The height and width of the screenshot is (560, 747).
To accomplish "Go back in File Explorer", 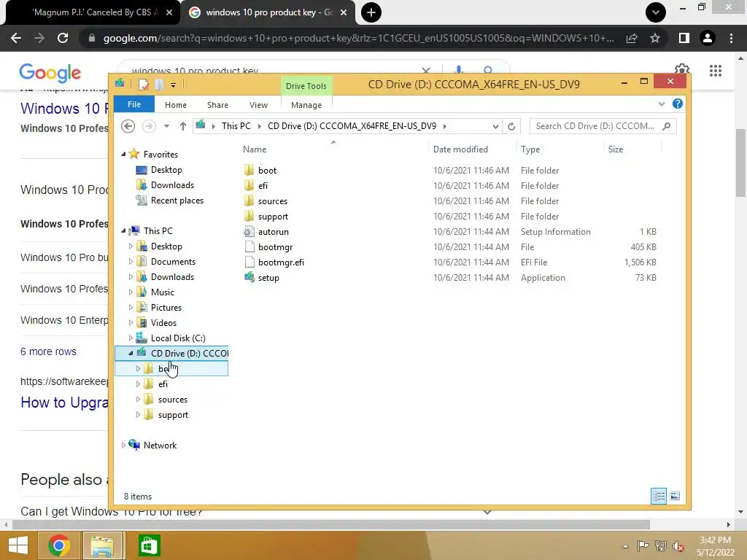I will [128, 126].
